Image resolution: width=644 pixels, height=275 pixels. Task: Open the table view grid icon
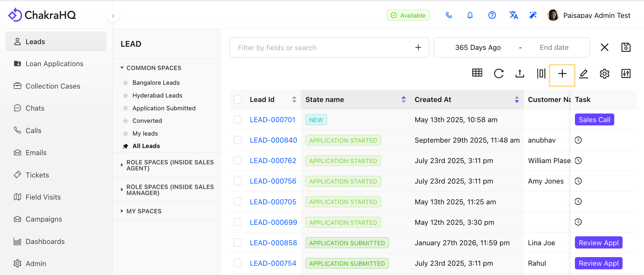point(477,73)
